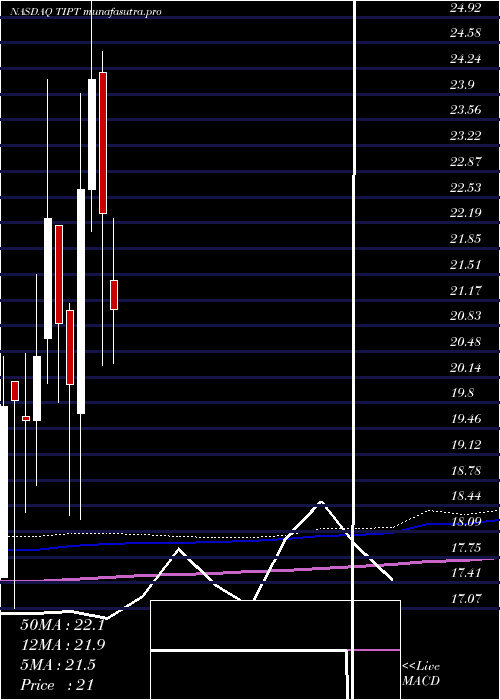Click the 5MA : 21.5 readout

[x=58, y=665]
